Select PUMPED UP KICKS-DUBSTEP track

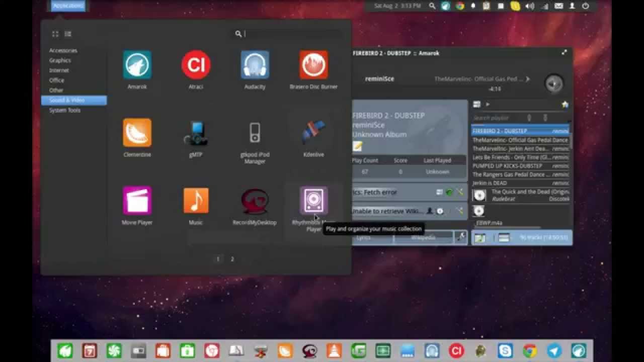tap(520, 165)
